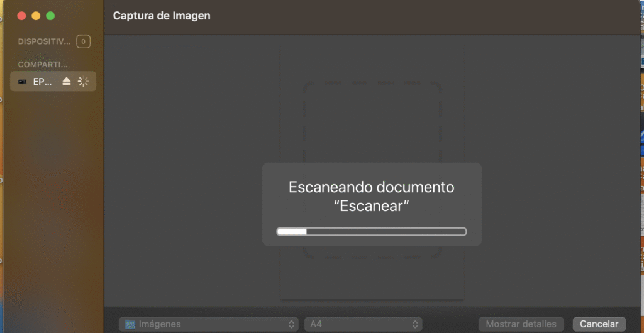644x333 pixels.
Task: Minimize the window with the yellow button
Action: click(36, 16)
